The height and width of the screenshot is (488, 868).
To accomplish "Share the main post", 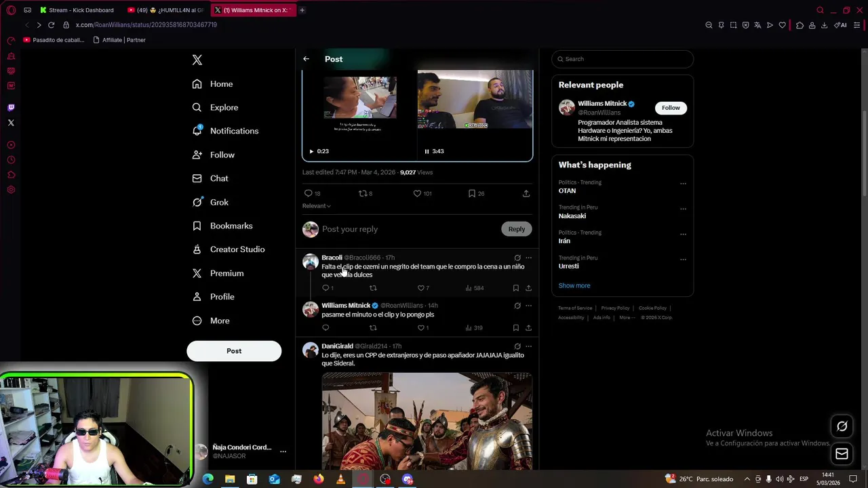I will pos(526,193).
